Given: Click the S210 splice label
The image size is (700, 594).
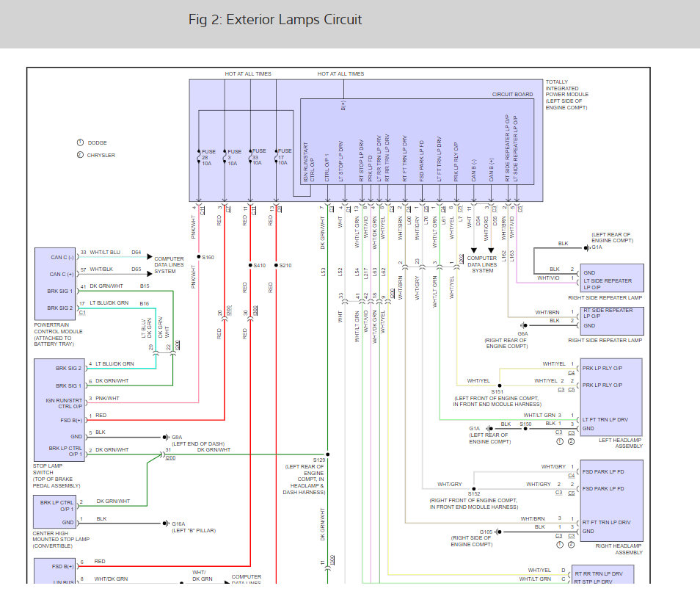Looking at the screenshot, I should 285,265.
